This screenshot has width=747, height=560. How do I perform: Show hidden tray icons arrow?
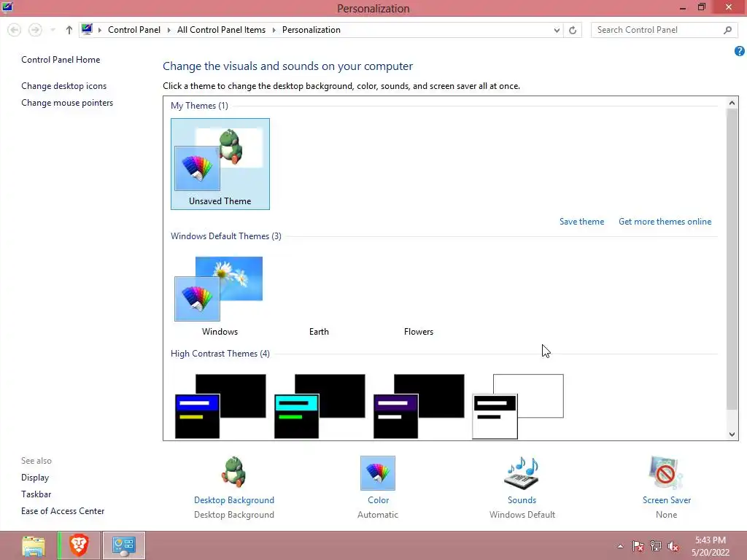click(x=620, y=546)
